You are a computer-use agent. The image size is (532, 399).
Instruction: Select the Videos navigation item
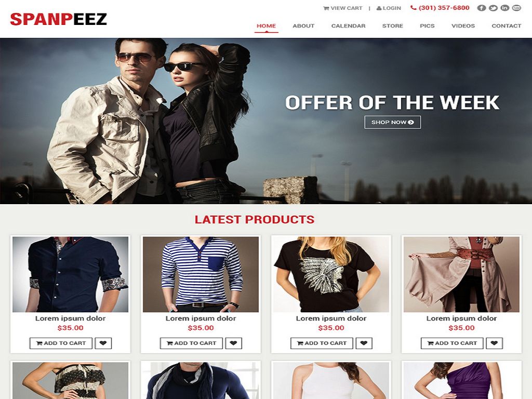(x=463, y=26)
